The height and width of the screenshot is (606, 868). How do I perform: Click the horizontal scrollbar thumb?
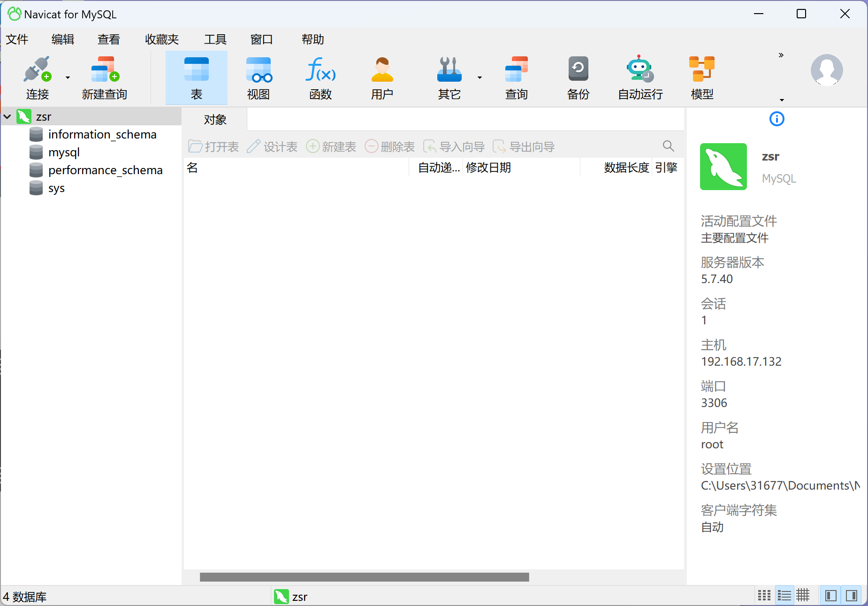point(365,577)
